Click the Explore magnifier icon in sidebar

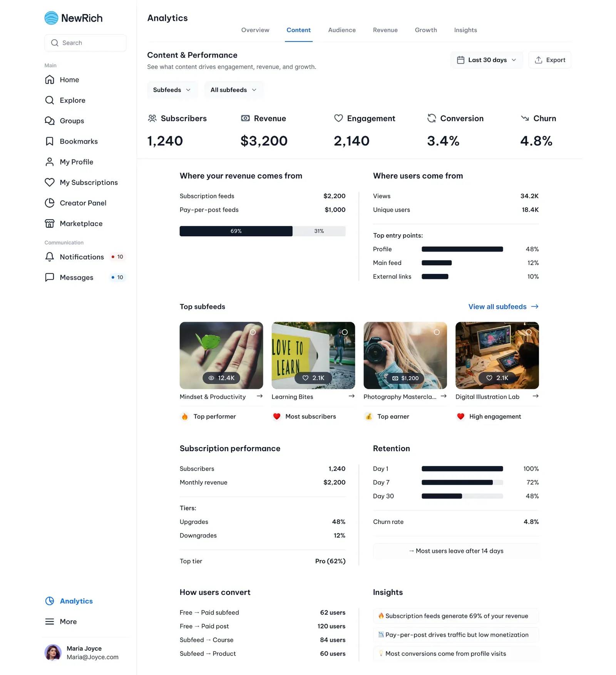pyautogui.click(x=50, y=100)
